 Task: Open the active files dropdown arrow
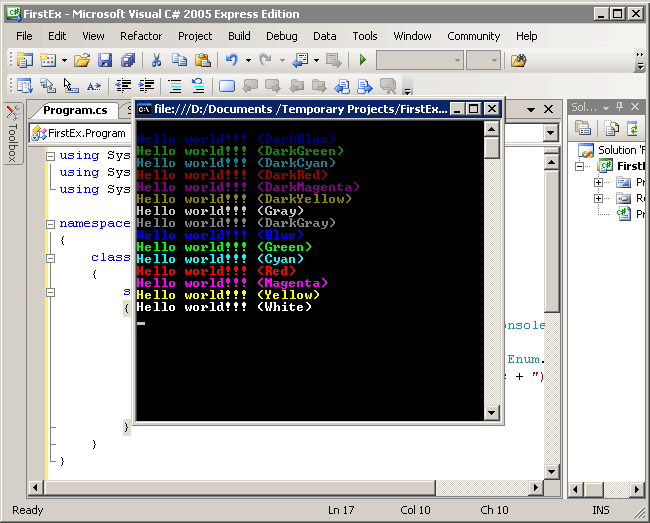click(x=531, y=109)
